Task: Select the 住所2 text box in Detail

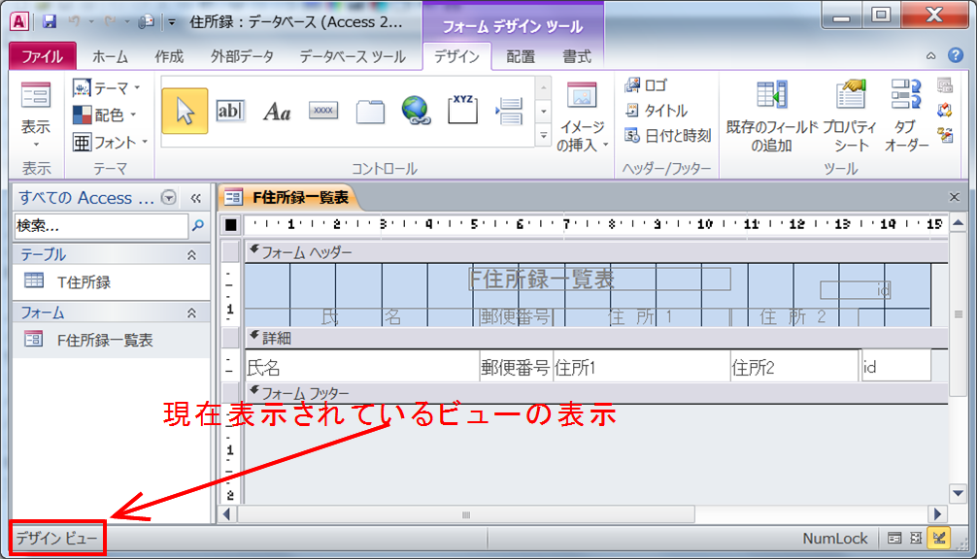Action: (794, 367)
